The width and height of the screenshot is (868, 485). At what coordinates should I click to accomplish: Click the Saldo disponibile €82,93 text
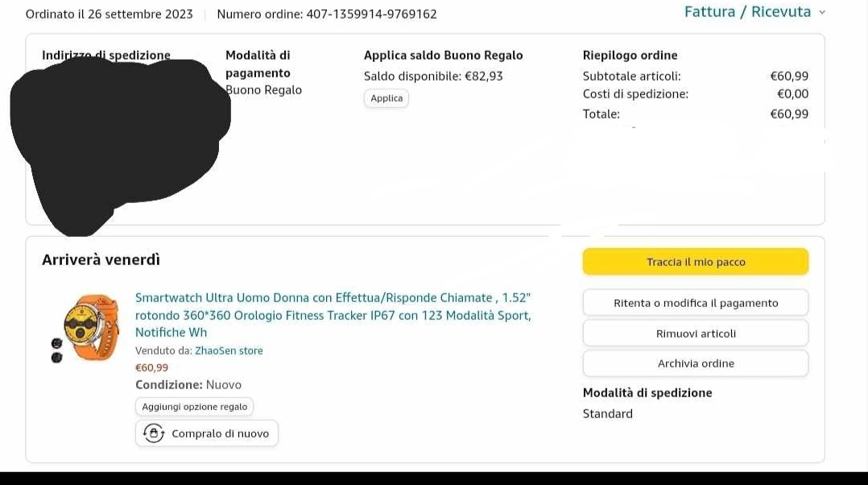[x=433, y=76]
